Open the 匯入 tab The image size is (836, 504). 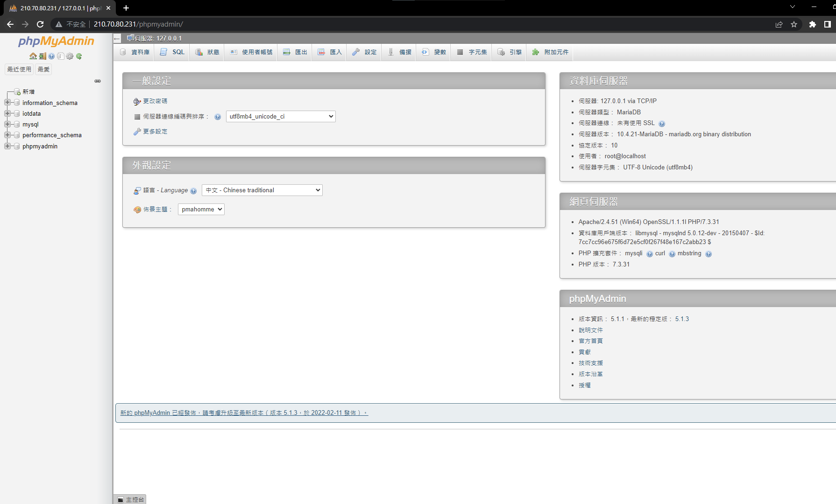click(330, 52)
